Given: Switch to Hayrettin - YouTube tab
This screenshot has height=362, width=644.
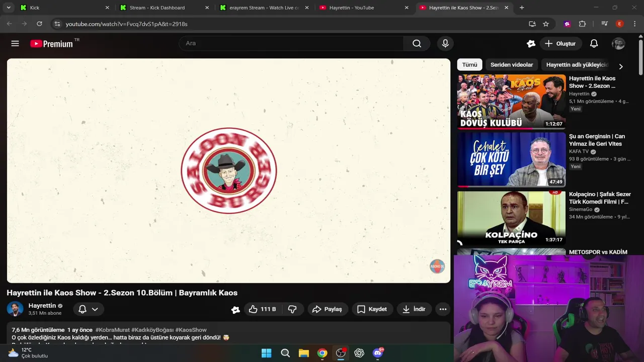Looking at the screenshot, I should pyautogui.click(x=363, y=8).
